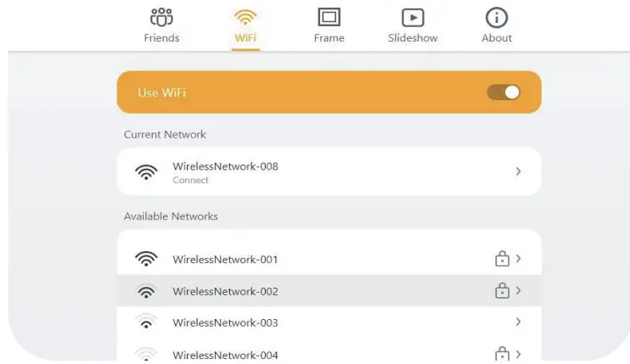
Task: Turn off the Use WiFi toggle
Action: [503, 92]
